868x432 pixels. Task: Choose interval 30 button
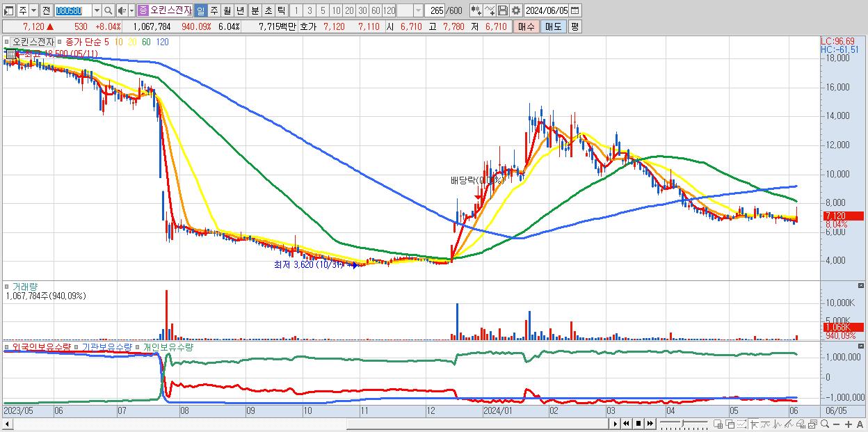[362, 10]
